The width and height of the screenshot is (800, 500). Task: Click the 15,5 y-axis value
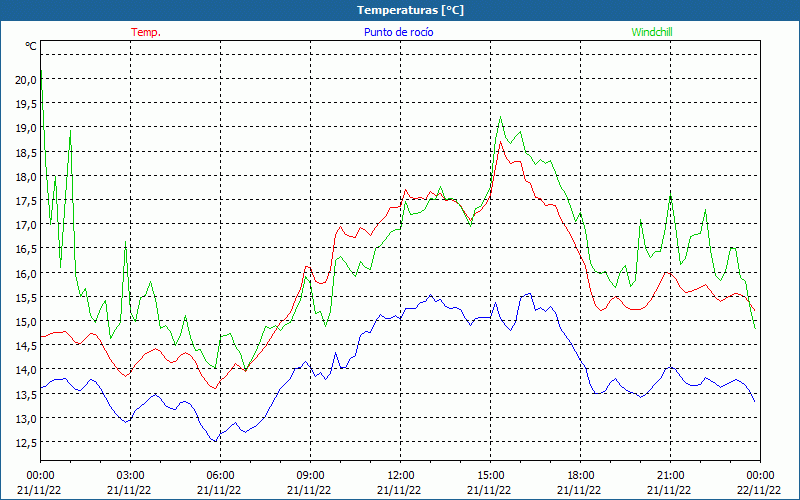[x=27, y=297]
